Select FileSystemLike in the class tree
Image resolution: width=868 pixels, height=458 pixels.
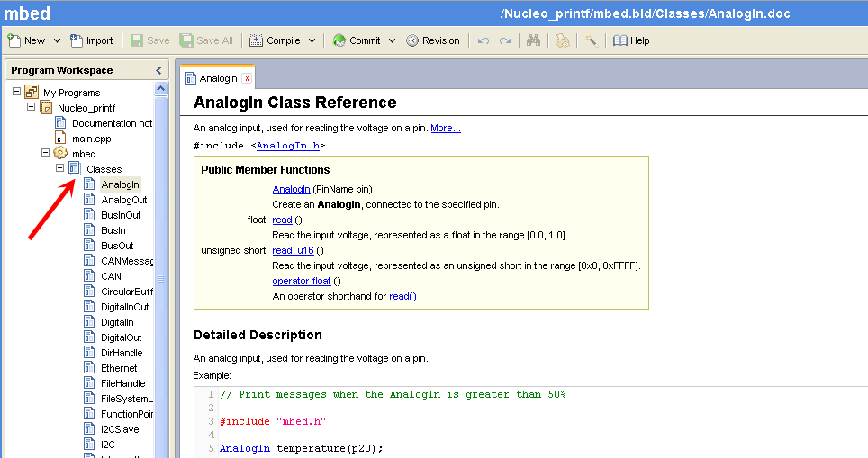point(127,399)
